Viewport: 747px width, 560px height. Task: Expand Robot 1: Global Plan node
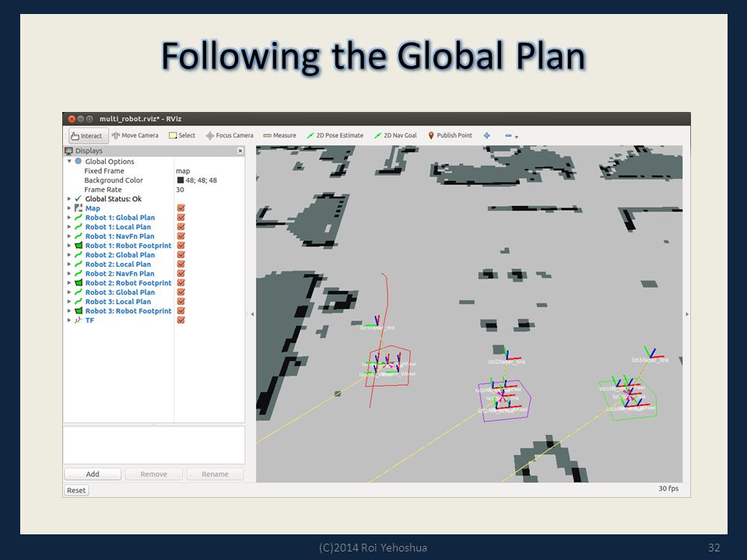[69, 218]
